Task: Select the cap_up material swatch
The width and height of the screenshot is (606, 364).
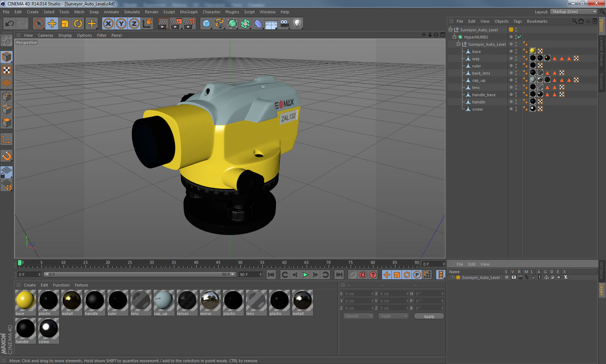Action: pos(164,300)
